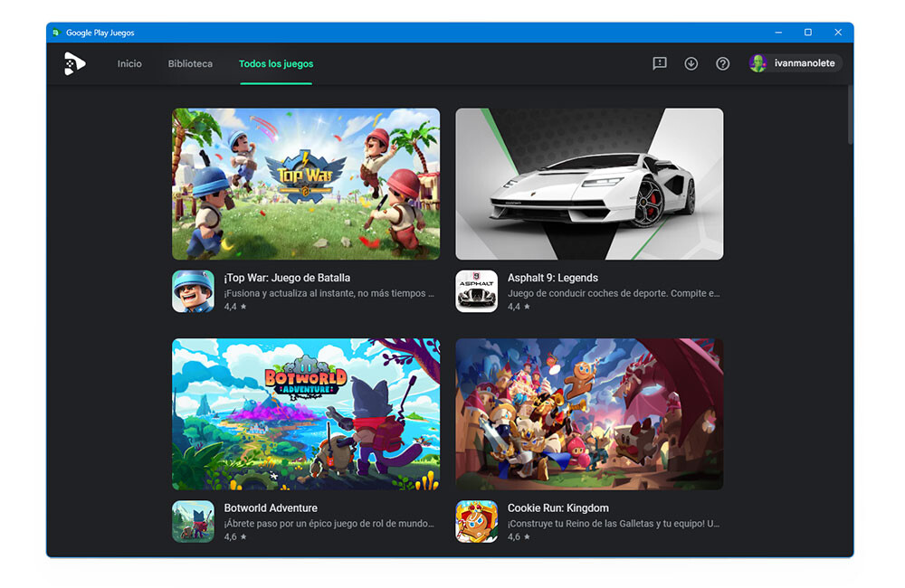Open the Asphalt 9 car banner
Viewport: 905px width, 588px height.
589,184
